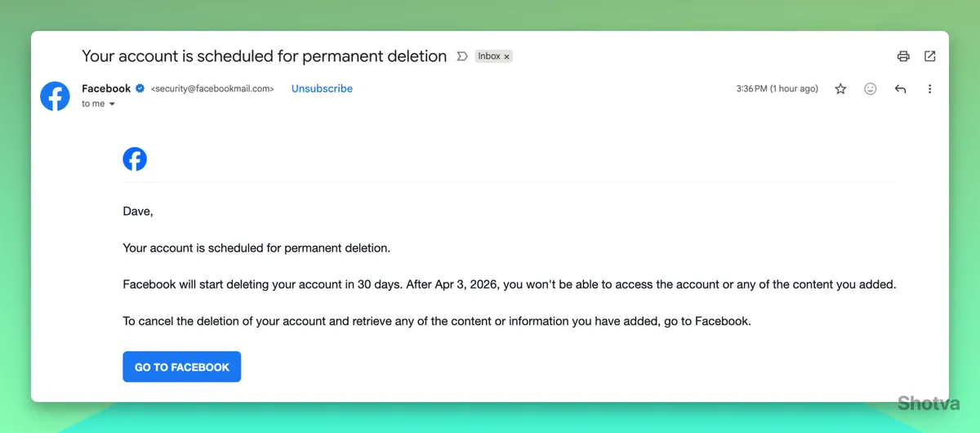Remove the Inbox label using its x
The height and width of the screenshot is (433, 980).
pos(506,56)
